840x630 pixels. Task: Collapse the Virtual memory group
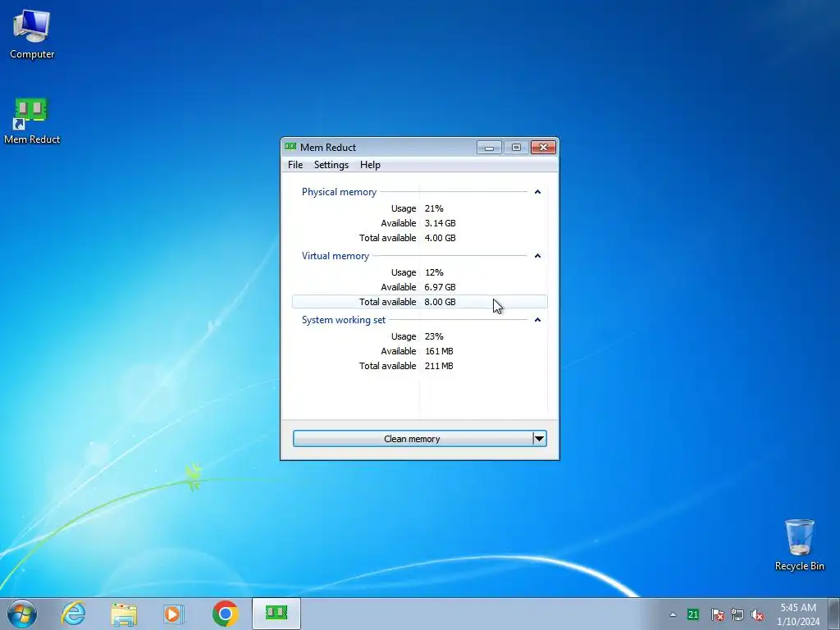coord(537,256)
